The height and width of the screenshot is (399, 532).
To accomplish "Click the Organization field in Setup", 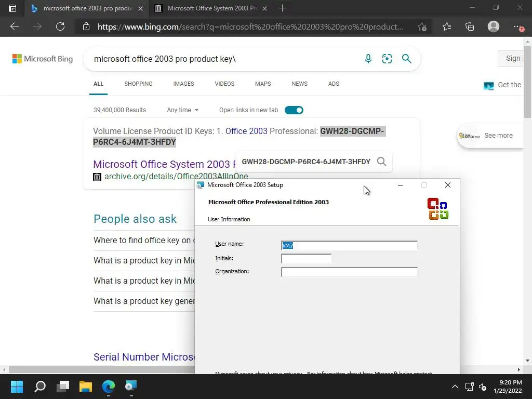I will click(x=349, y=272).
